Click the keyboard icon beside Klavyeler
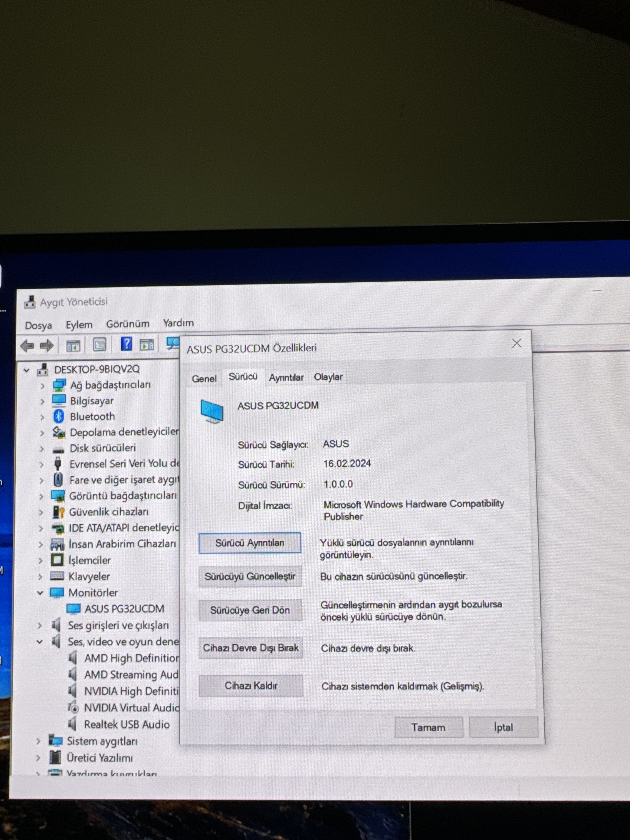The image size is (630, 840). 57,576
